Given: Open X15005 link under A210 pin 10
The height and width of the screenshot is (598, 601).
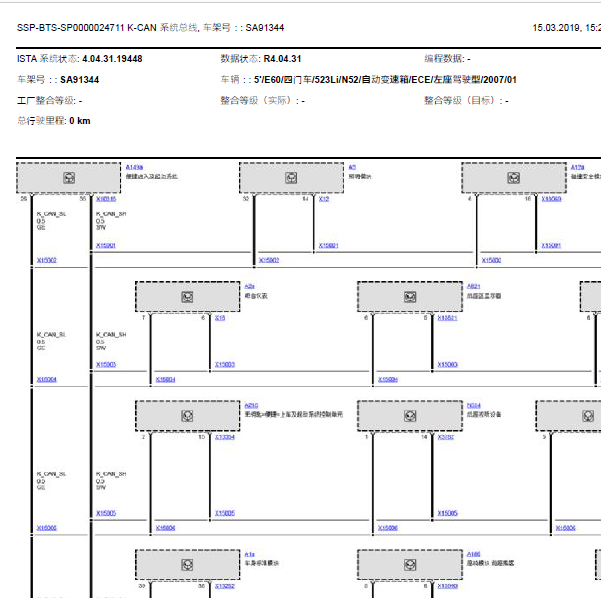Looking at the screenshot, I should coord(225,513).
